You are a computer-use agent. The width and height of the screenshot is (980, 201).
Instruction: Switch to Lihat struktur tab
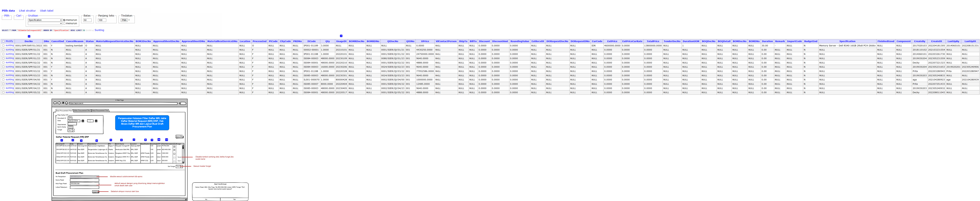pyautogui.click(x=27, y=11)
